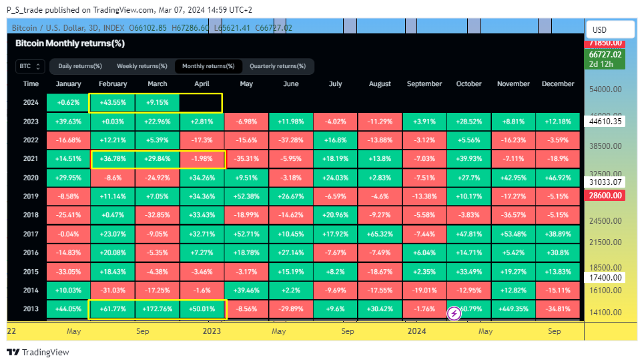Click the +43.55% February 2024 cell
Image resolution: width=644 pixels, height=364 pixels.
coord(113,103)
